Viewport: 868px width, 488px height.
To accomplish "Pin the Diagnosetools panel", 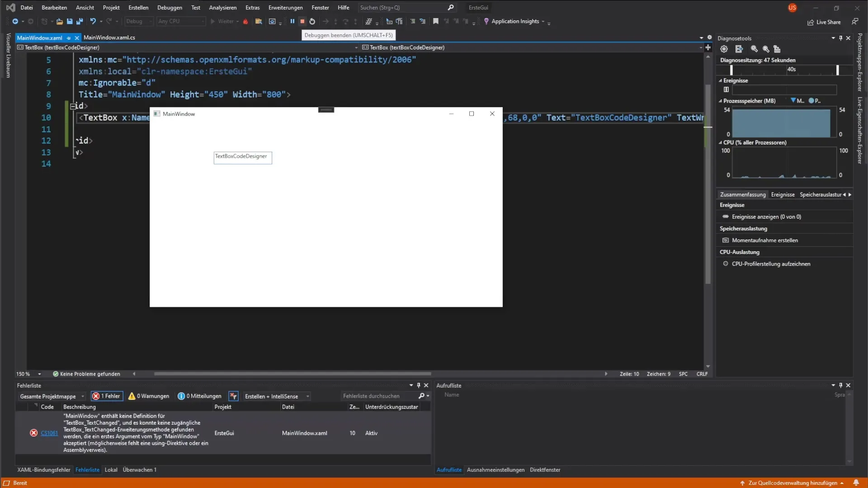I will pos(841,38).
